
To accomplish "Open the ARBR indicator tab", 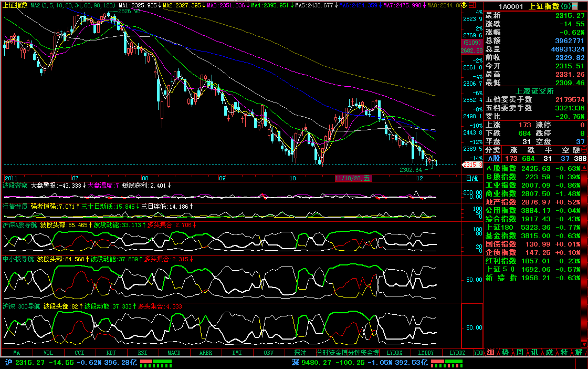I will (x=205, y=353).
